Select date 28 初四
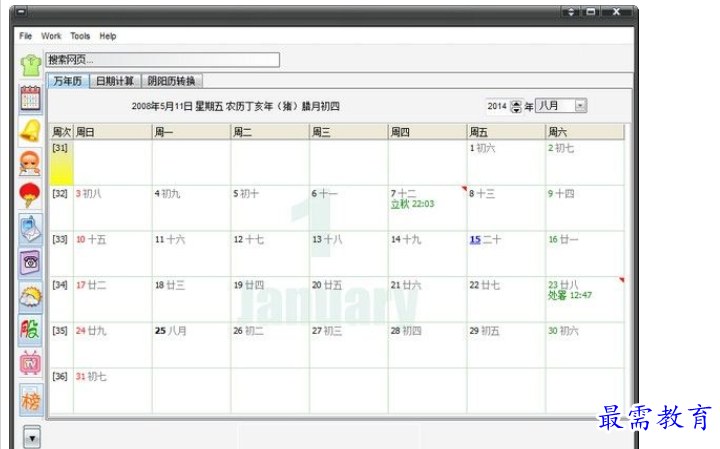The image size is (720, 449). (x=427, y=345)
